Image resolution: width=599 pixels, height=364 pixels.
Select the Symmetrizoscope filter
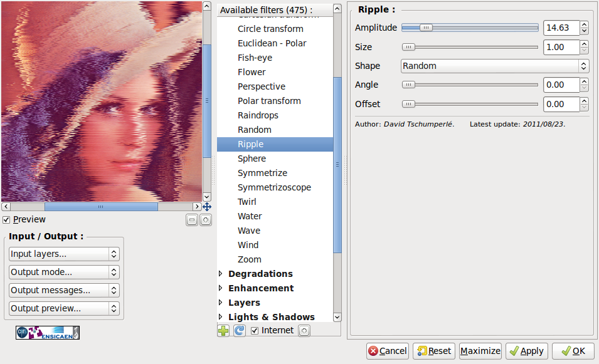[275, 187]
